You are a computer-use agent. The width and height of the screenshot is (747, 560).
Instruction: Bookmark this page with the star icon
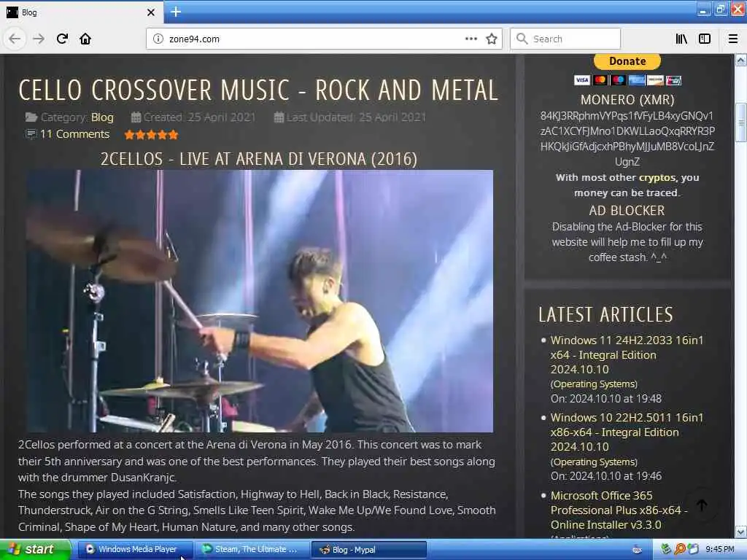point(492,39)
